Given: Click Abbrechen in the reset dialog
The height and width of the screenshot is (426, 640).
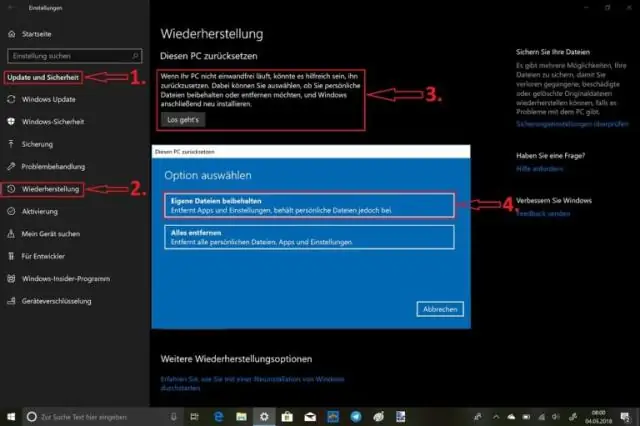Looking at the screenshot, I should tap(441, 310).
